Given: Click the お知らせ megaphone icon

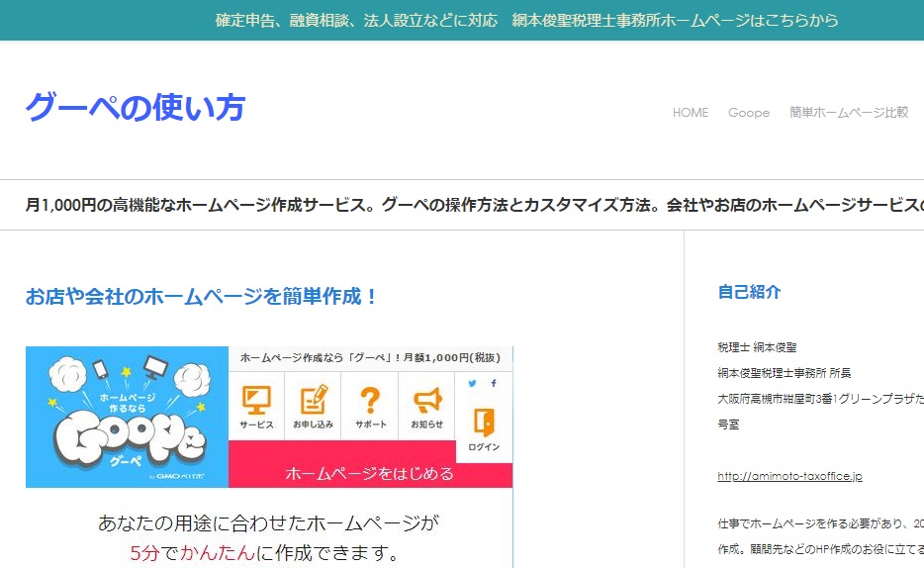Looking at the screenshot, I should (x=426, y=401).
